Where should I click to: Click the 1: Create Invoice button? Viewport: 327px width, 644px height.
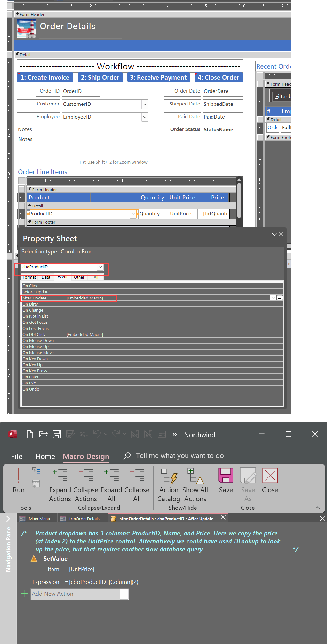point(45,78)
